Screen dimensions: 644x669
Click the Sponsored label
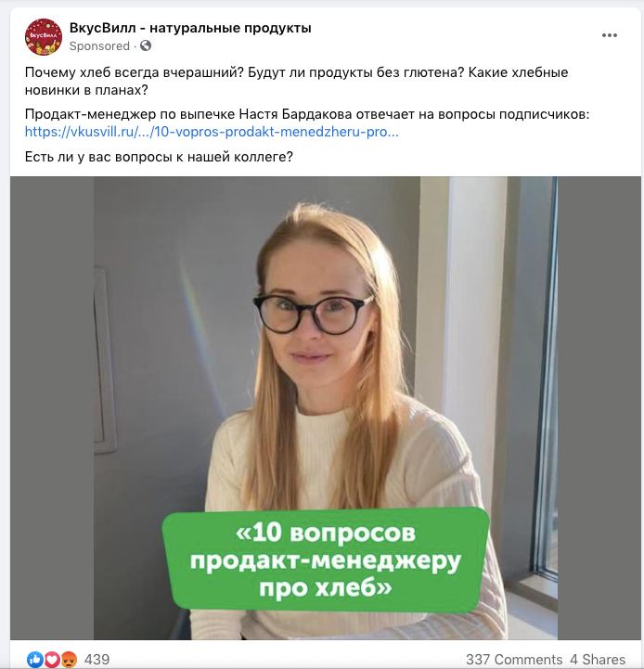tap(99, 46)
